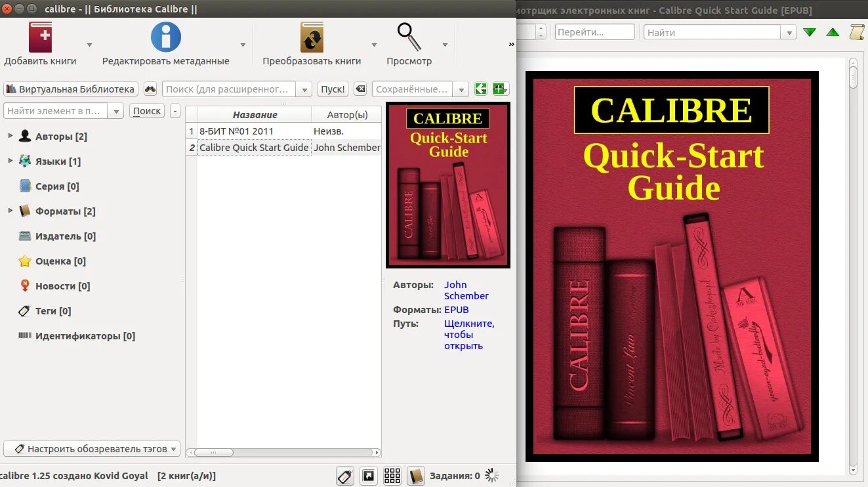
Task: Click the Пуск! search button
Action: point(333,89)
